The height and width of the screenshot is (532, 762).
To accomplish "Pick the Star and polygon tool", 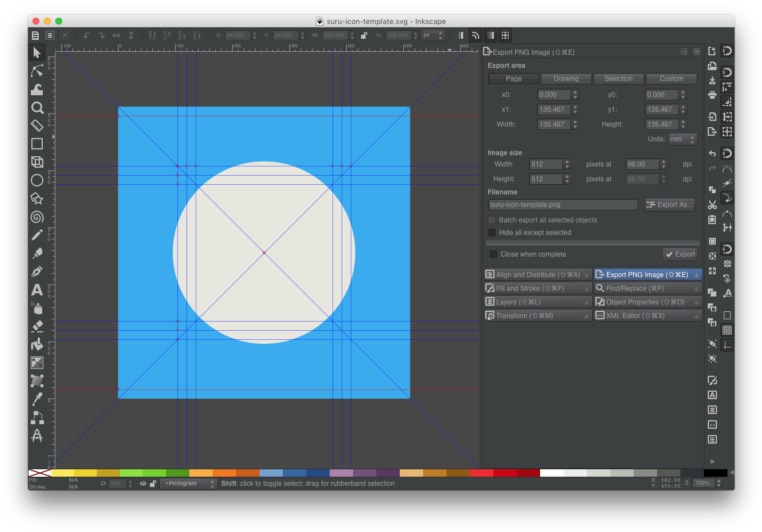I will [x=37, y=198].
